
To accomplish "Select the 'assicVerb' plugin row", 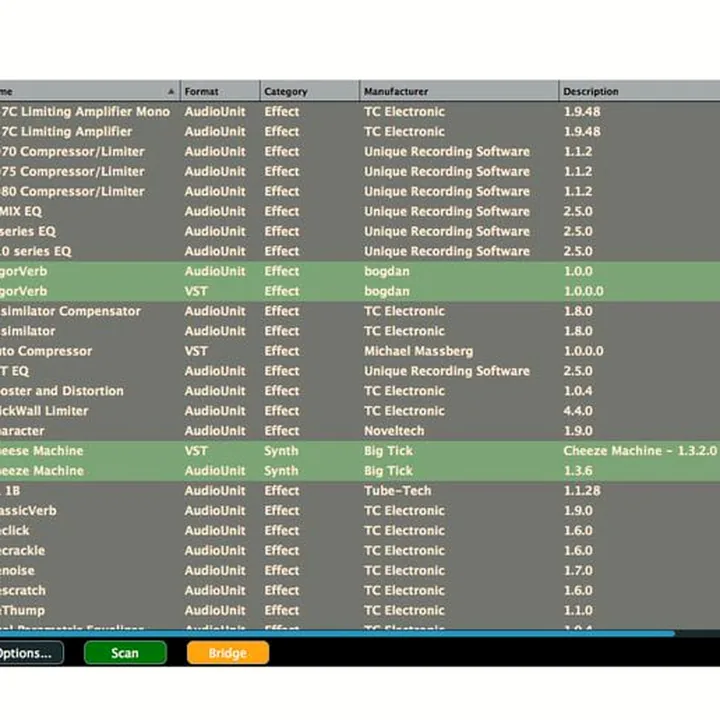I will (x=360, y=511).
